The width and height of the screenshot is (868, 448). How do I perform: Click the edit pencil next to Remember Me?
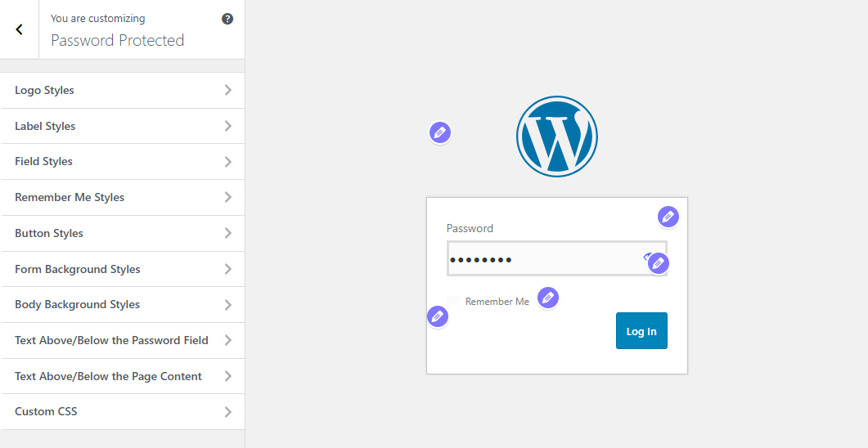click(548, 298)
